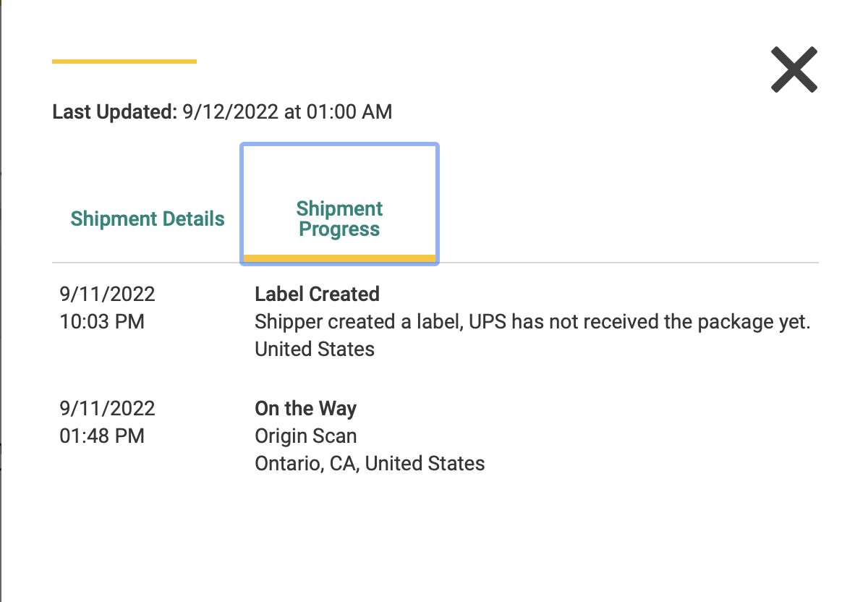Select the Shipment Progress tab
Image resolution: width=868 pixels, height=602 pixels.
(339, 219)
